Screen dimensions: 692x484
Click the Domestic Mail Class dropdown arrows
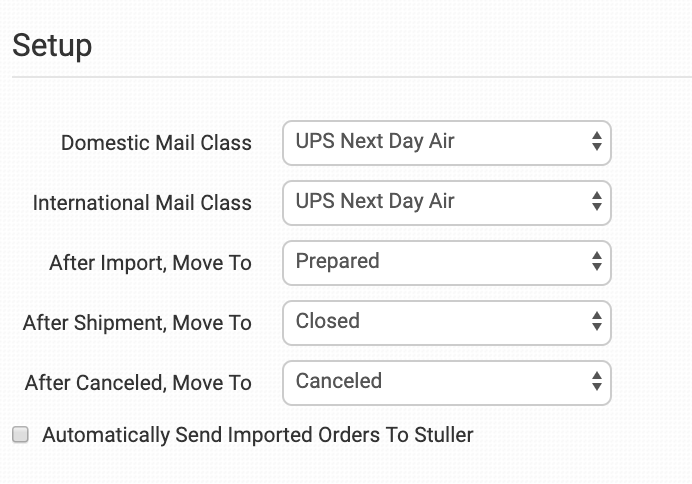click(x=596, y=142)
